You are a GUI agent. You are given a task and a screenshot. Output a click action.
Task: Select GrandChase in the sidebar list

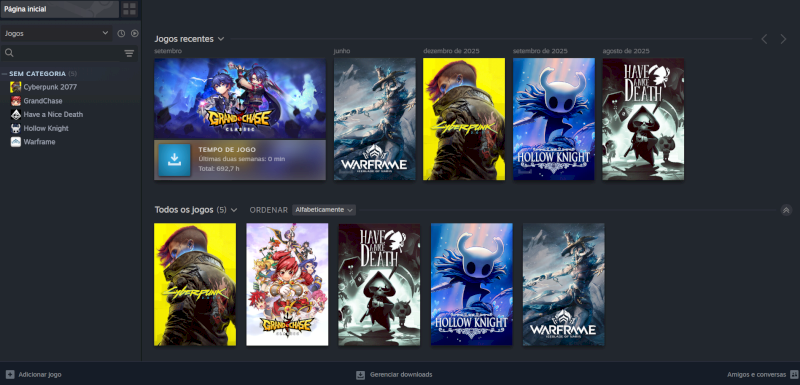pyautogui.click(x=43, y=101)
